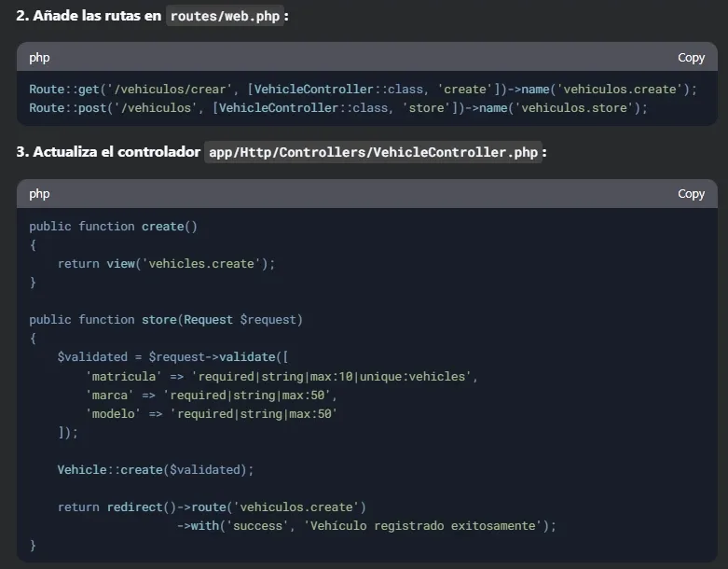Click the line 'Vehicle::create($validated);'
Screen dimensions: 728x569
coord(156,469)
